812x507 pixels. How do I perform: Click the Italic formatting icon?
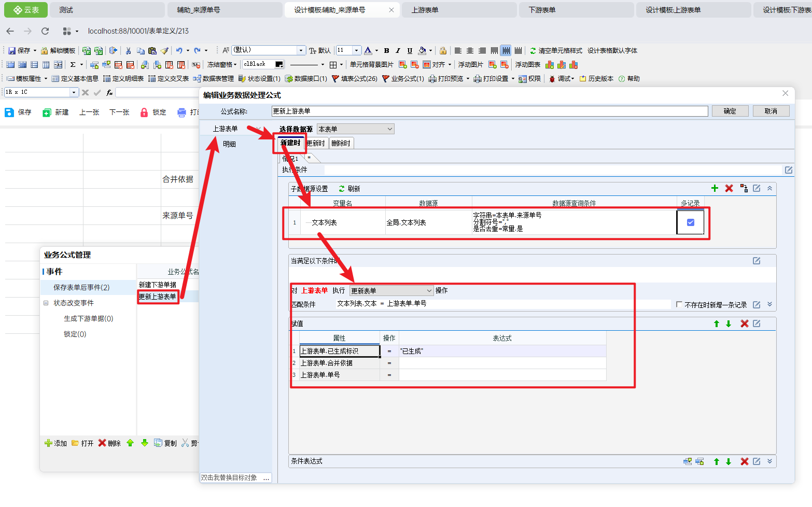click(398, 51)
